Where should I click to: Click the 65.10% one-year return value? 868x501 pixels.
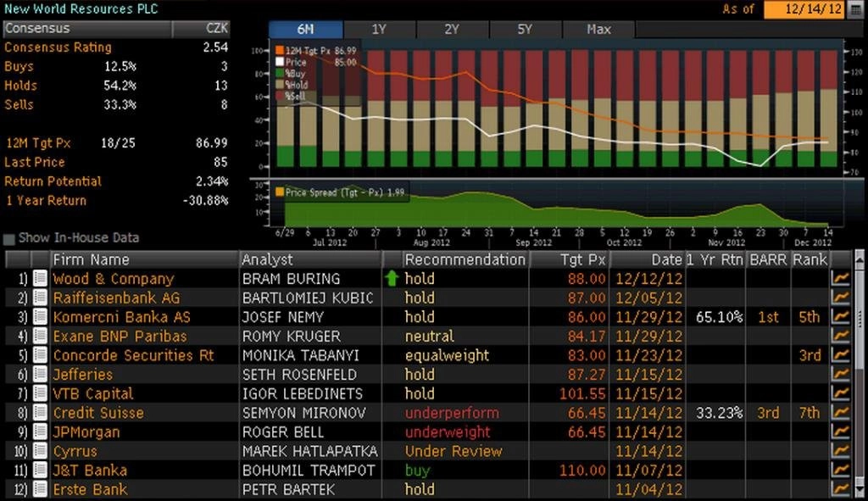point(719,317)
